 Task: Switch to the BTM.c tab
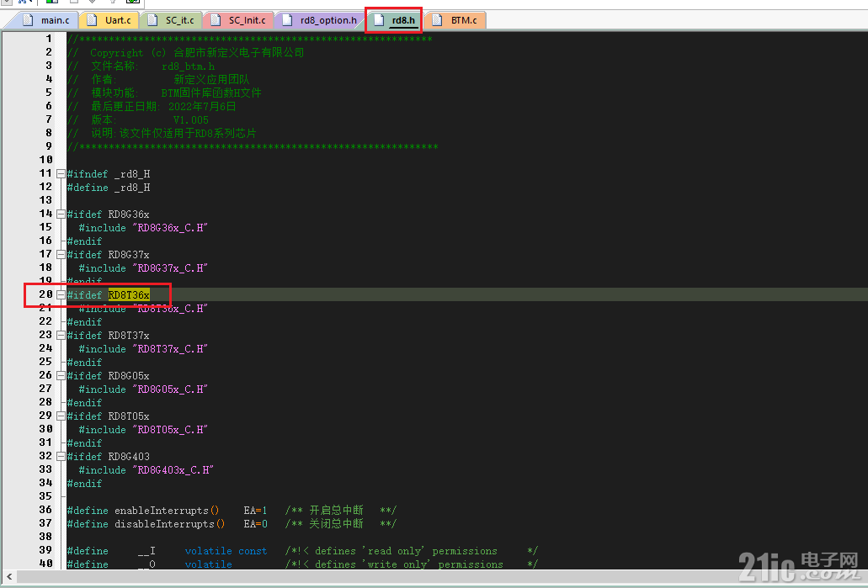pyautogui.click(x=455, y=20)
